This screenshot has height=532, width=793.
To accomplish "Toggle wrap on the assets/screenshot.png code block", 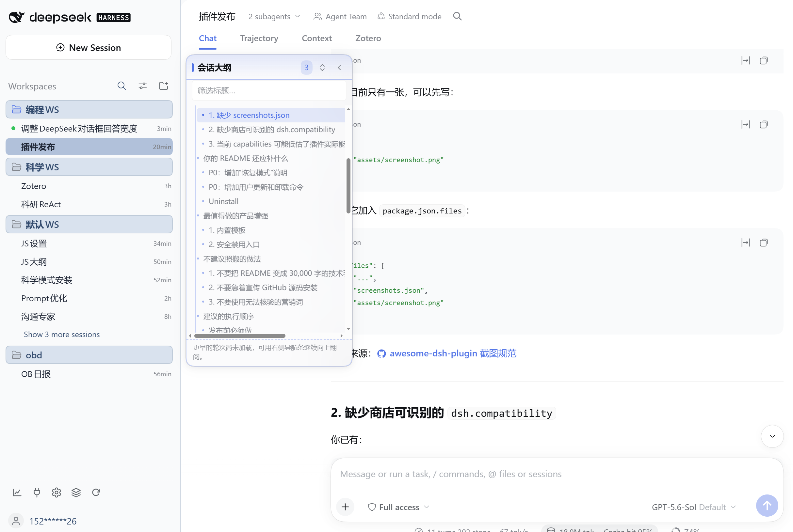I will pyautogui.click(x=745, y=125).
